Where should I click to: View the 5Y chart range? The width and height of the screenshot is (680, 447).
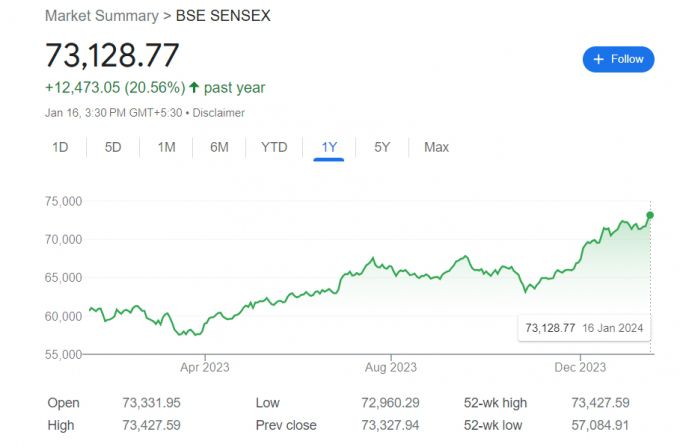[x=382, y=147]
